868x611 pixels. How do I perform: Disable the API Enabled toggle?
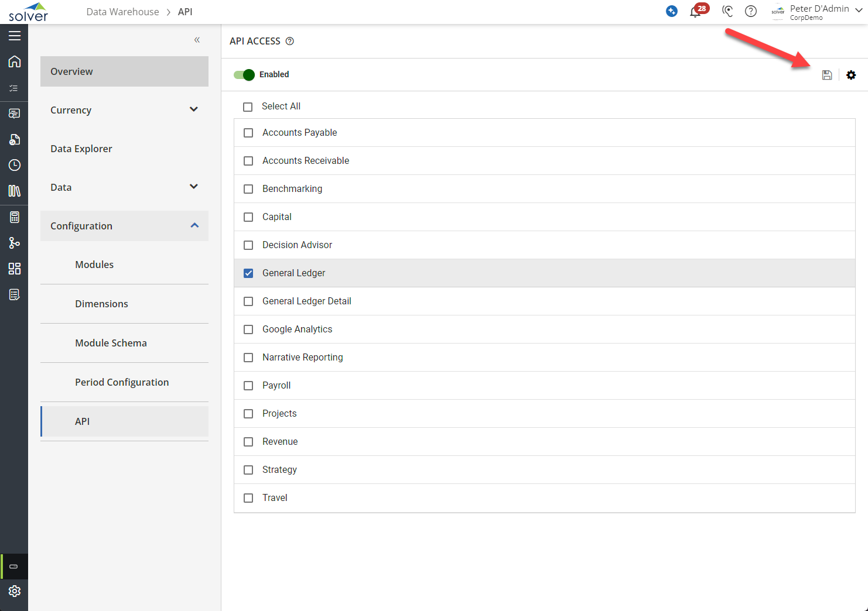[x=244, y=74]
